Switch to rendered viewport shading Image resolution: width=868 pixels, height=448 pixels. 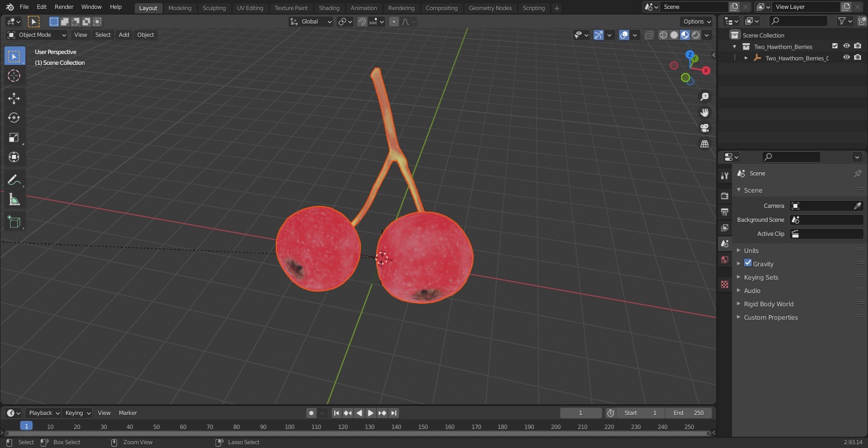(696, 35)
